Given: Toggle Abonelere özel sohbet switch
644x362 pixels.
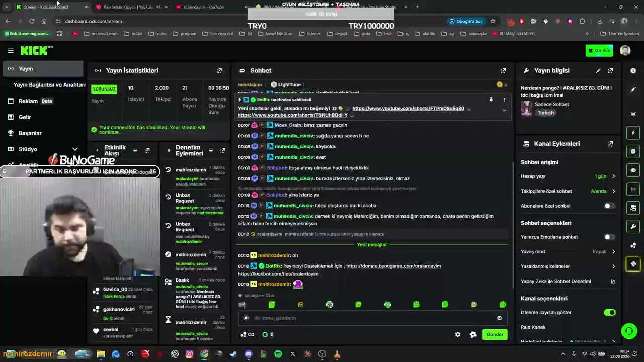Looking at the screenshot, I should pos(609,206).
